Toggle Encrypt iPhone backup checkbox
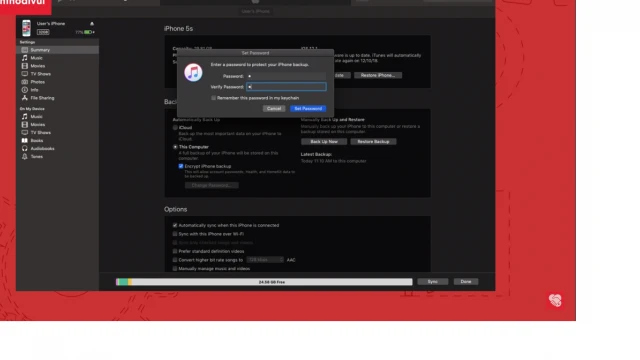Screen dimensions: 640x360 point(181,166)
